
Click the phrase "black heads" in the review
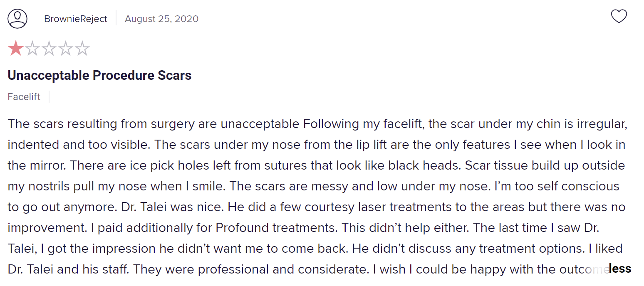click(x=424, y=165)
